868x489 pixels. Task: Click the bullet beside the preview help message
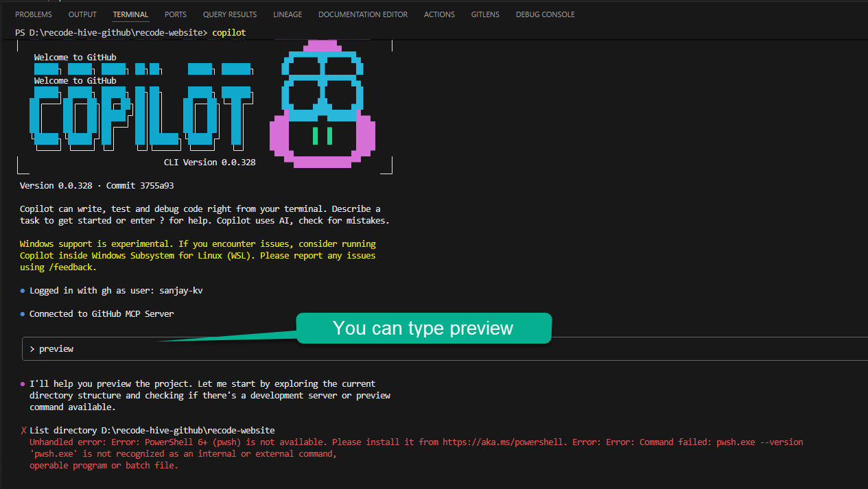click(x=22, y=383)
